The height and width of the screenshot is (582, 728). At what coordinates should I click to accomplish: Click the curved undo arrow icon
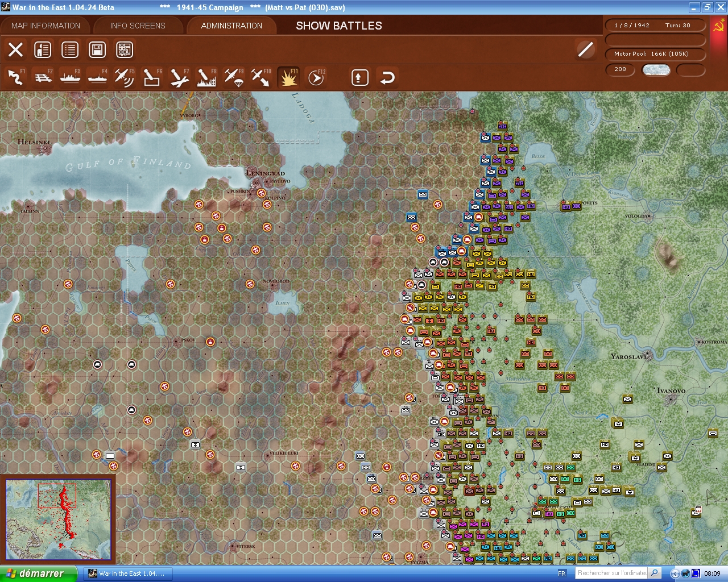(387, 77)
